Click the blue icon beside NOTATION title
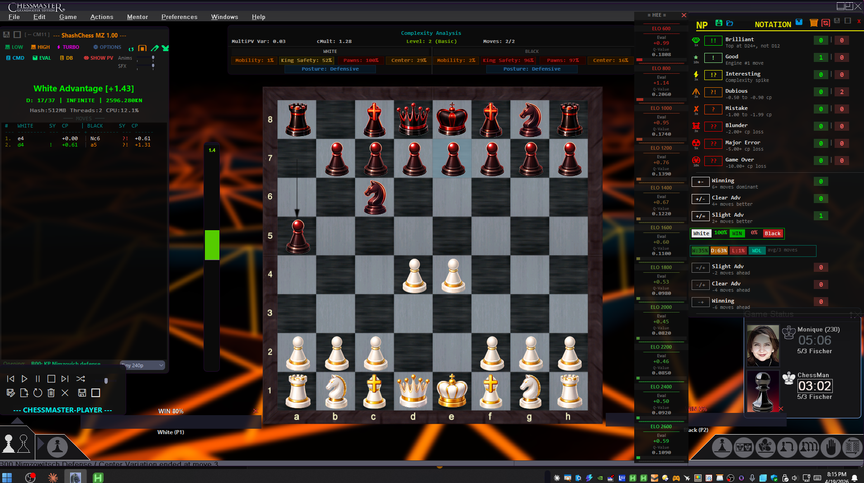Screen dimensions: 864x483 (x=799, y=22)
